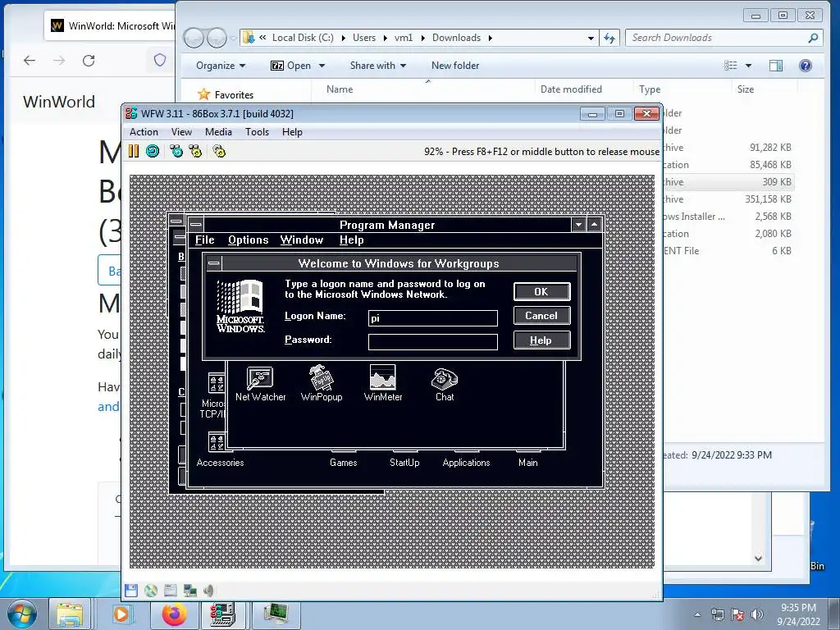The image size is (840, 630).
Task: Click the media player taskbar icon
Action: [121, 614]
